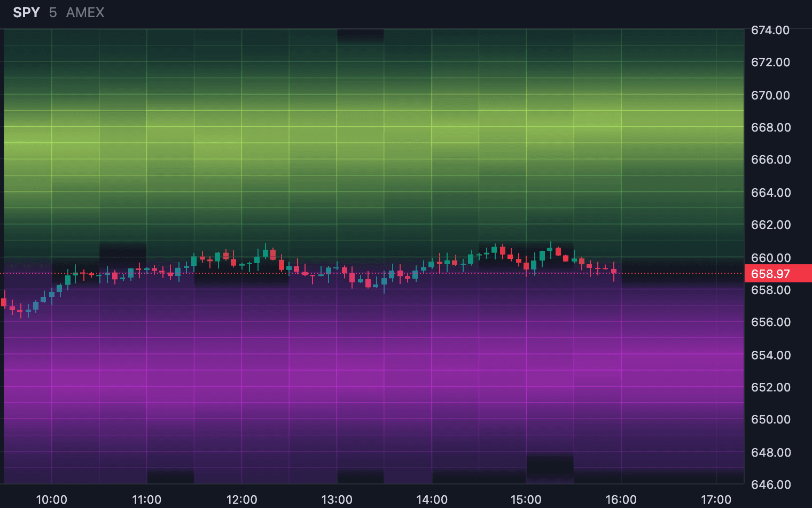Select the 670.00 level on price scale

[x=770, y=95]
